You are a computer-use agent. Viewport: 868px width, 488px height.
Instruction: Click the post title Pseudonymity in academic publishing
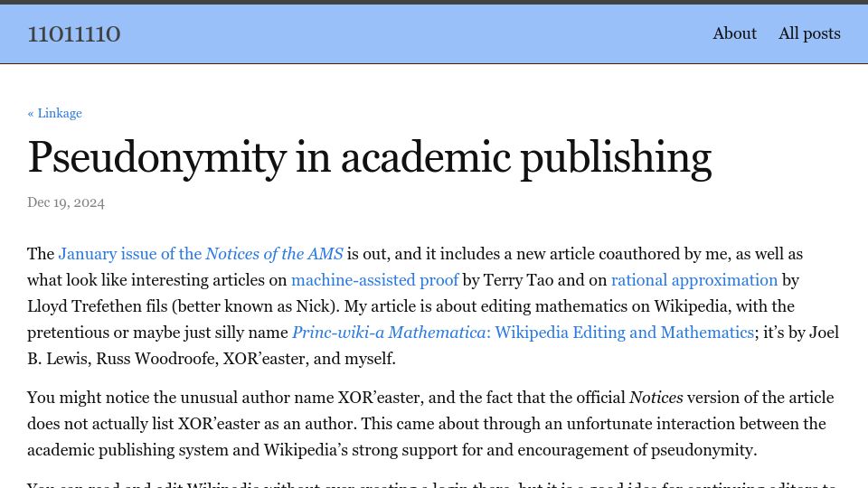point(369,158)
